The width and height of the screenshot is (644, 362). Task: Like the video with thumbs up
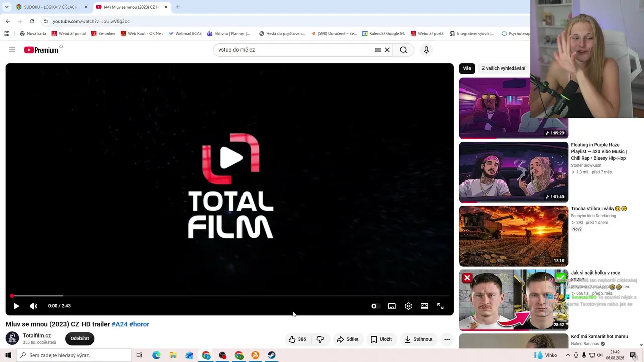pyautogui.click(x=297, y=339)
